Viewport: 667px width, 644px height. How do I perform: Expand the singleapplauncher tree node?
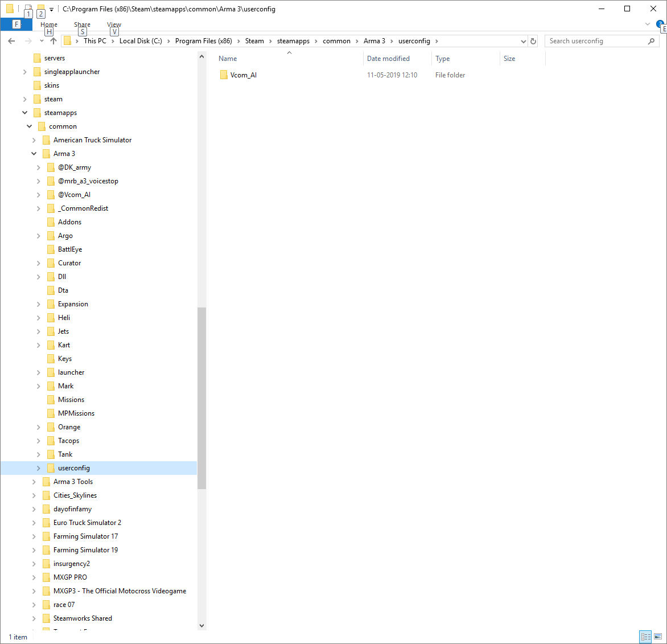pyautogui.click(x=24, y=72)
